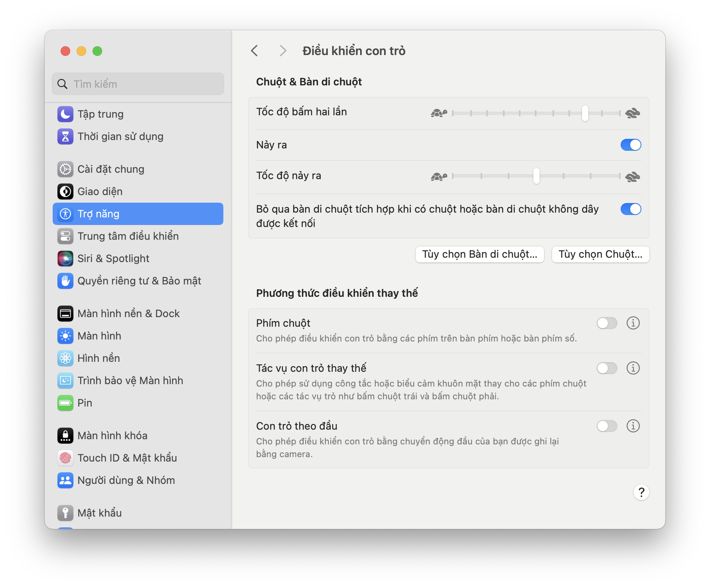Screen dimensions: 710x588
Task: Select Thời gian sử dụng
Action: point(138,136)
